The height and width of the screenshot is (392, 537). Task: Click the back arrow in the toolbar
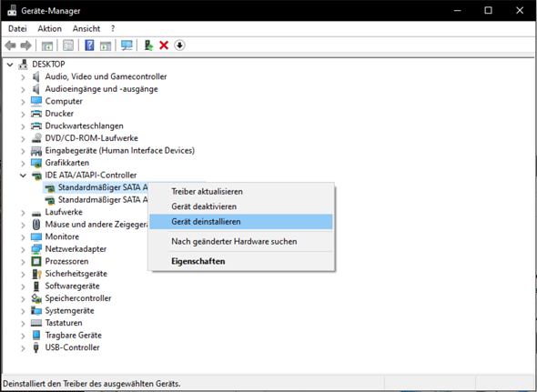pyautogui.click(x=10, y=45)
